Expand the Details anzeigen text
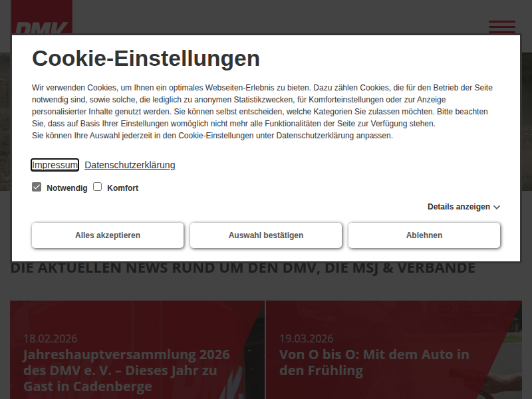This screenshot has width=532, height=399. [x=458, y=207]
